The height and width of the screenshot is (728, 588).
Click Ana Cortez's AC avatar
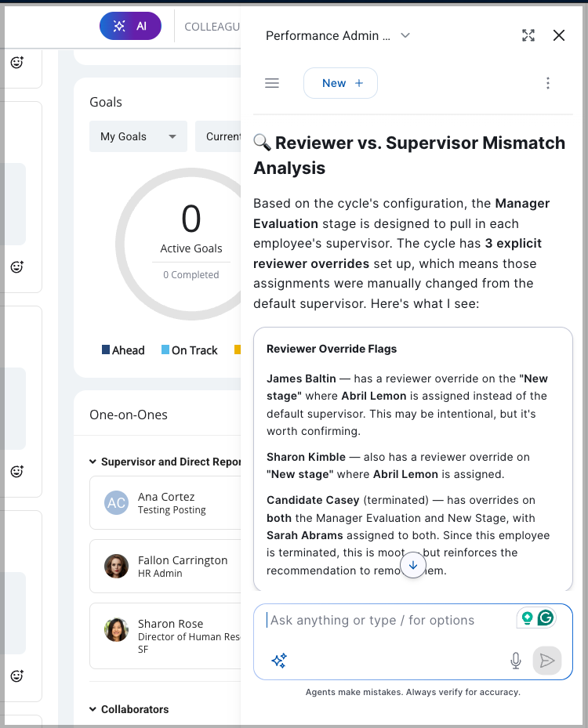click(117, 503)
